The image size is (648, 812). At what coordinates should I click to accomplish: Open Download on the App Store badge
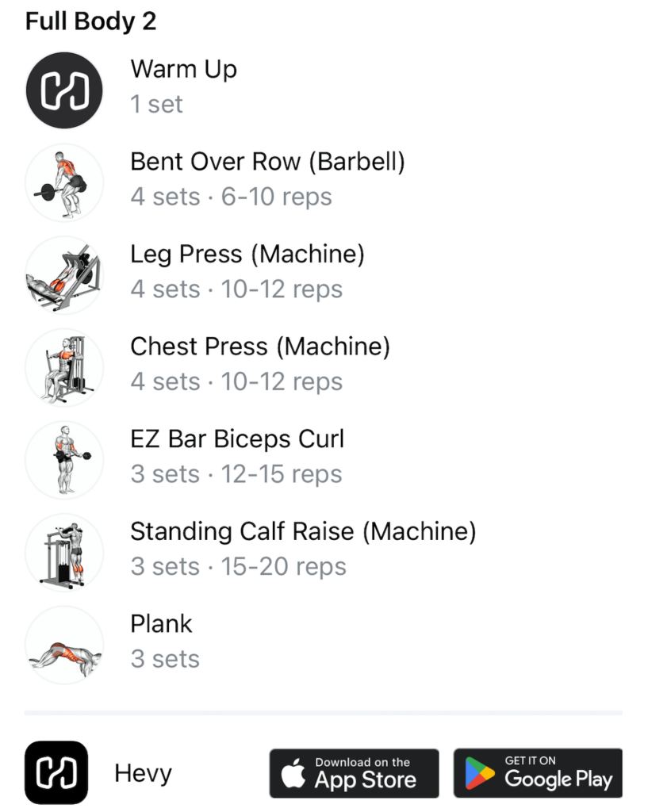tap(355, 773)
